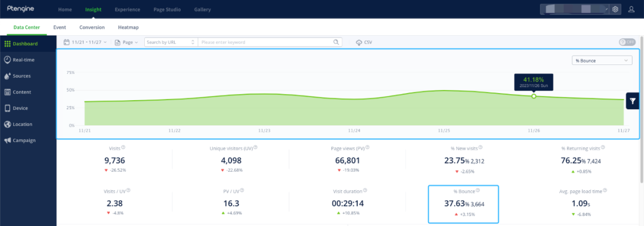Open the % Bounce chart metric dropdown
This screenshot has height=226, width=644.
coord(602,60)
